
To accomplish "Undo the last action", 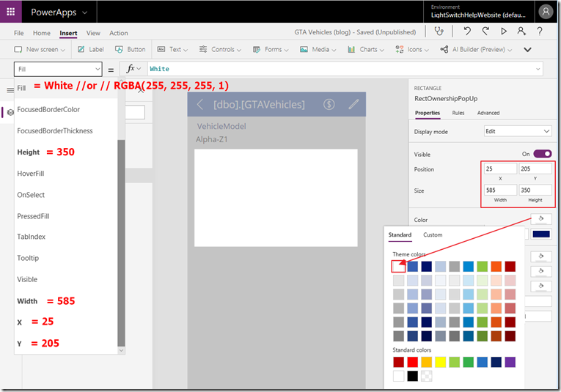I will [467, 32].
